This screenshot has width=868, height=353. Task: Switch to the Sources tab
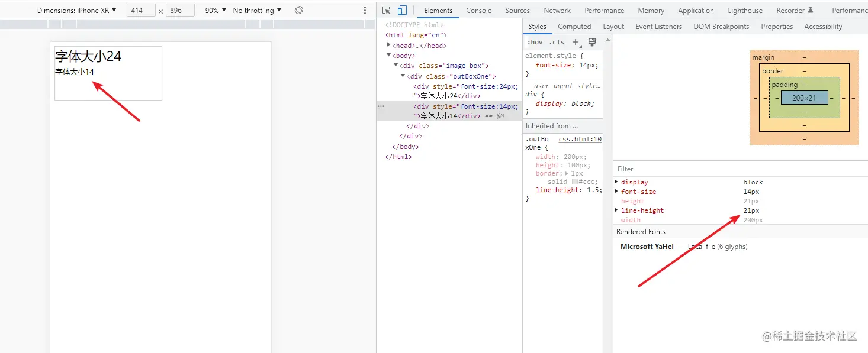click(517, 10)
